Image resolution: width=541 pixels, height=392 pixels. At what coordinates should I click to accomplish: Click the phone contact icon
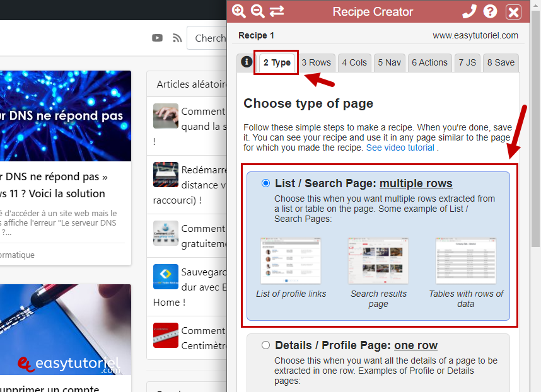(x=469, y=11)
